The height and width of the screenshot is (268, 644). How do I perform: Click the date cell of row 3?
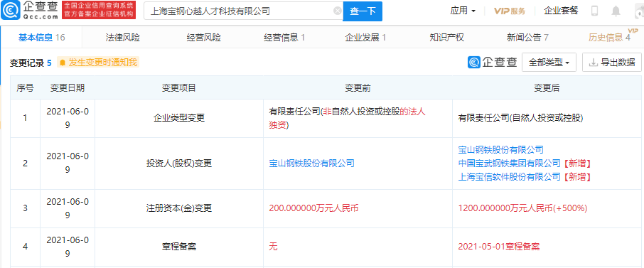click(x=68, y=208)
